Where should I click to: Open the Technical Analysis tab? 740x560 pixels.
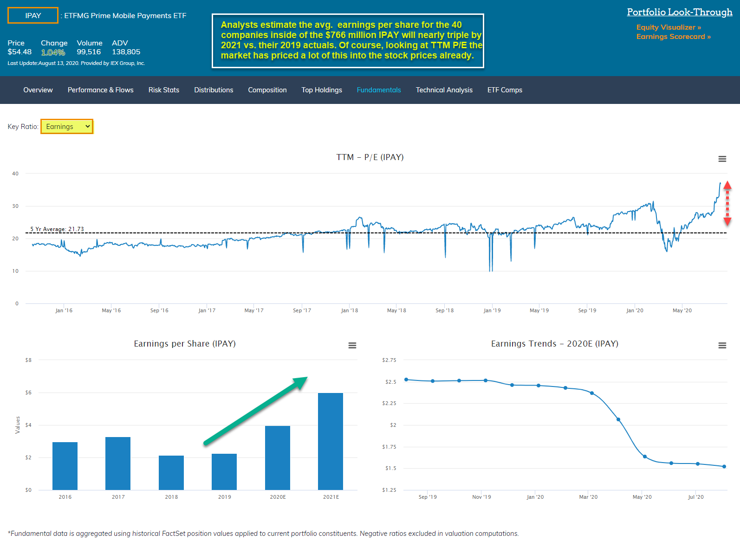(x=444, y=90)
